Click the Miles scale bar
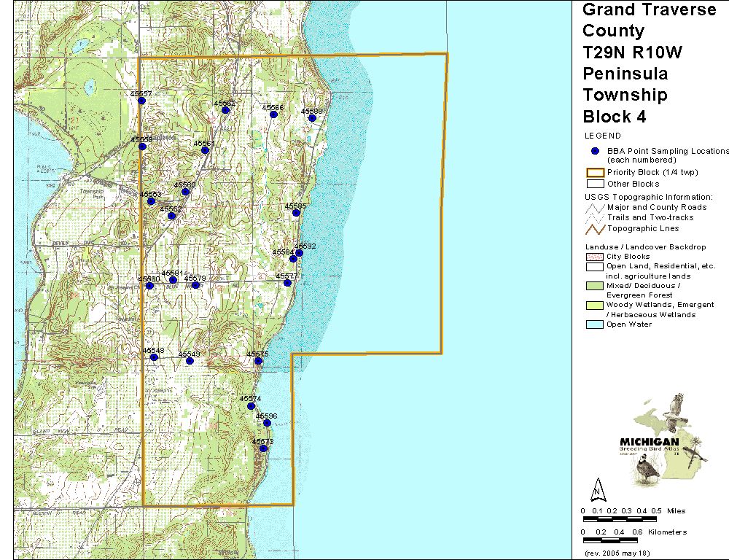Image resolution: width=729 pixels, height=560 pixels. coord(620,519)
